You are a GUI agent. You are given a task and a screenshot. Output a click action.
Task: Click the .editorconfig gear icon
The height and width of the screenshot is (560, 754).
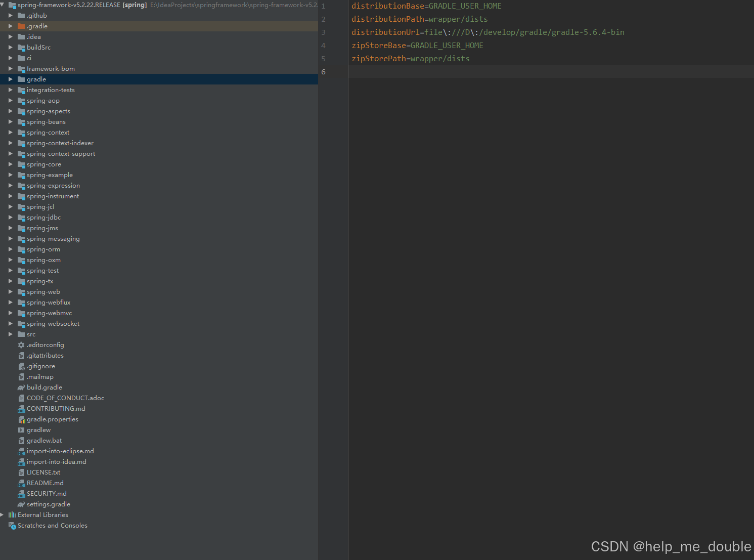point(21,345)
